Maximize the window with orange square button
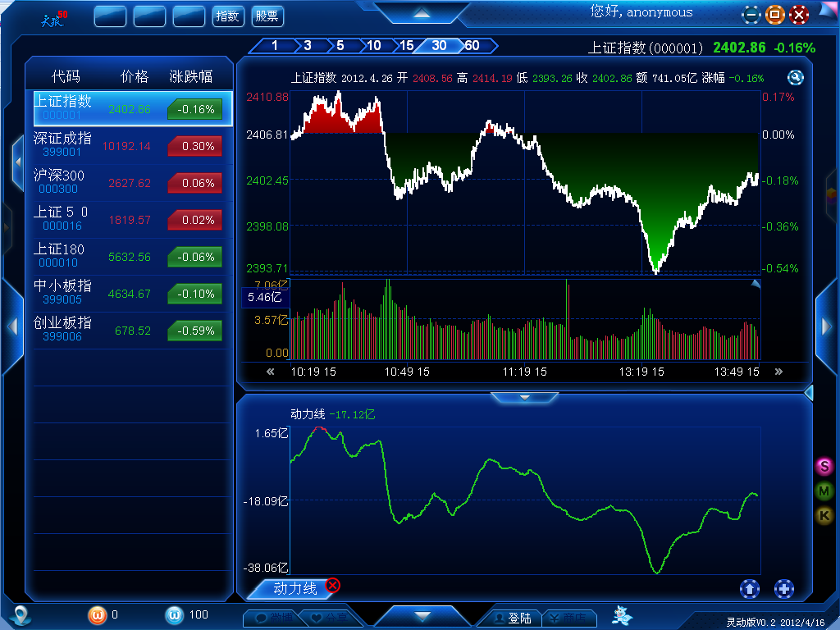This screenshot has width=840, height=630. coord(774,15)
